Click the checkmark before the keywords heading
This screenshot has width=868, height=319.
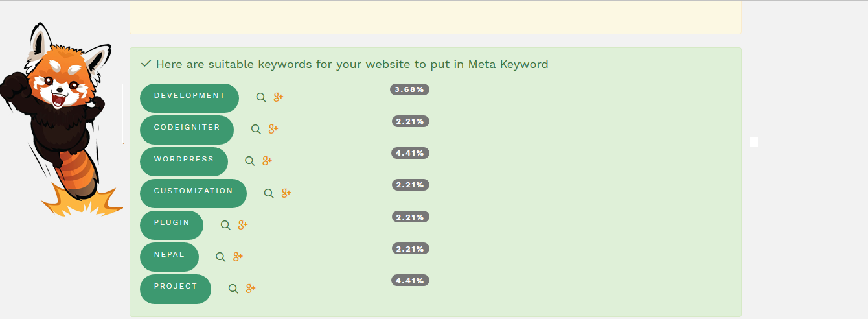click(x=146, y=64)
